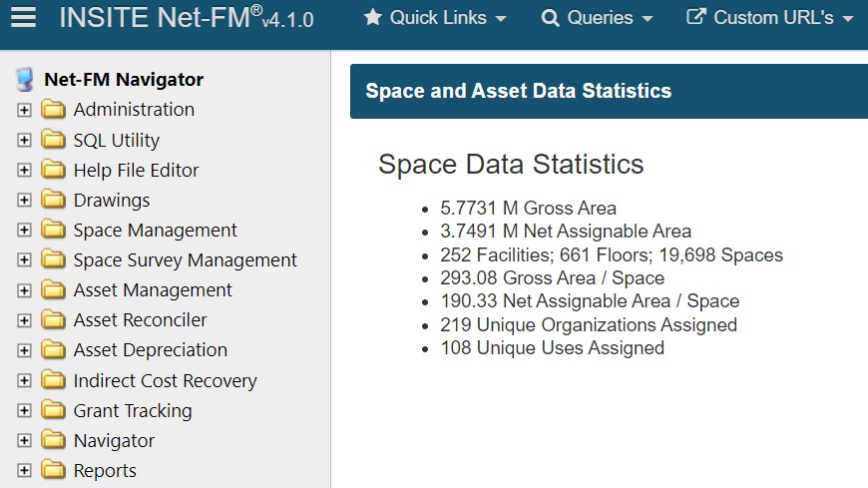868x488 pixels.
Task: Click the Asset Depreciation folder icon
Action: (x=53, y=349)
